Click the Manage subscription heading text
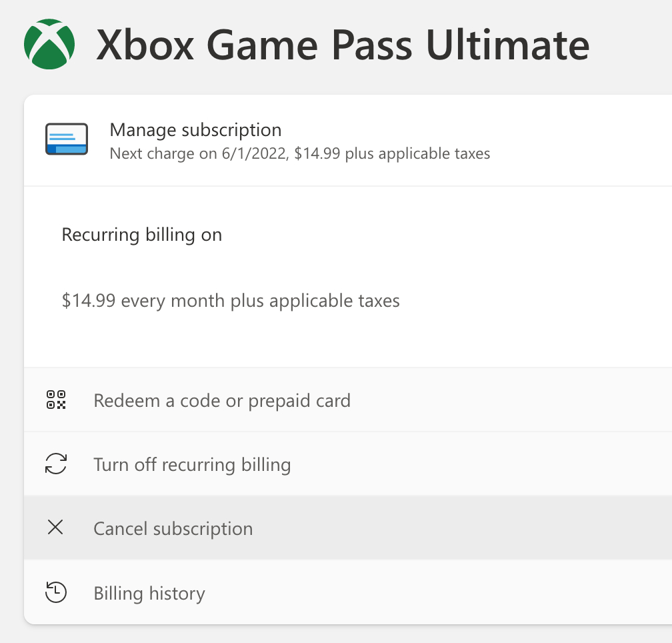Screen dimensions: 672x643 [x=195, y=130]
